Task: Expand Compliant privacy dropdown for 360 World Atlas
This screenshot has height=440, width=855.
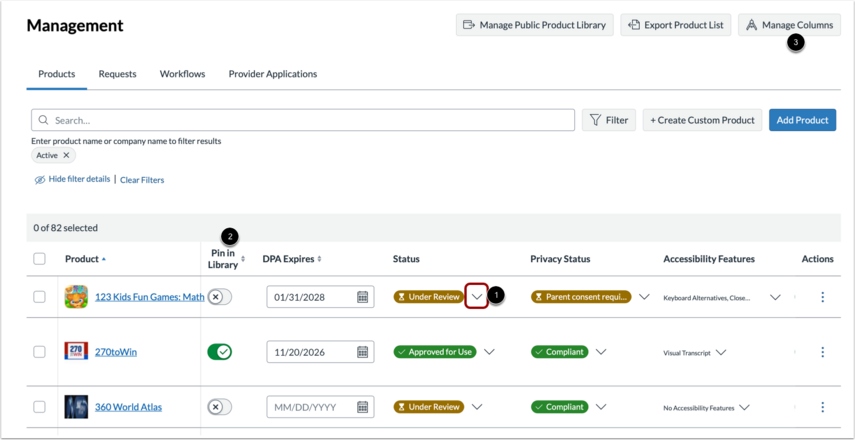Action: [601, 407]
